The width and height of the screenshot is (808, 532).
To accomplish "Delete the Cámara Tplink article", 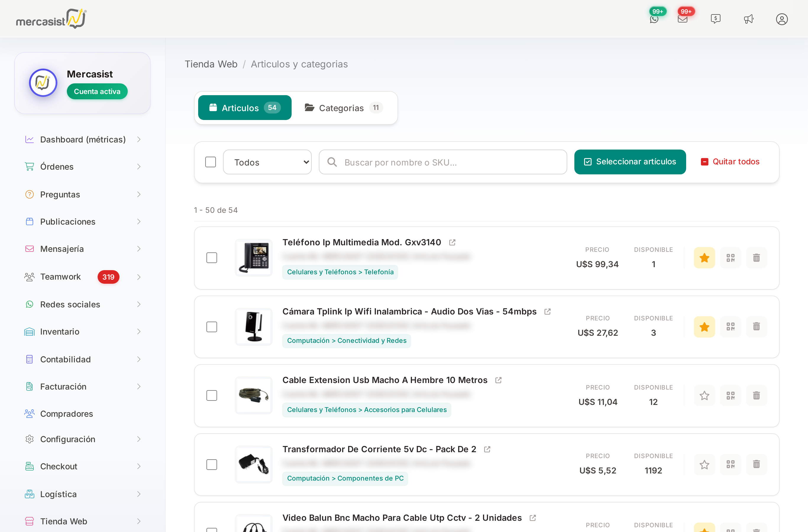I will (756, 327).
